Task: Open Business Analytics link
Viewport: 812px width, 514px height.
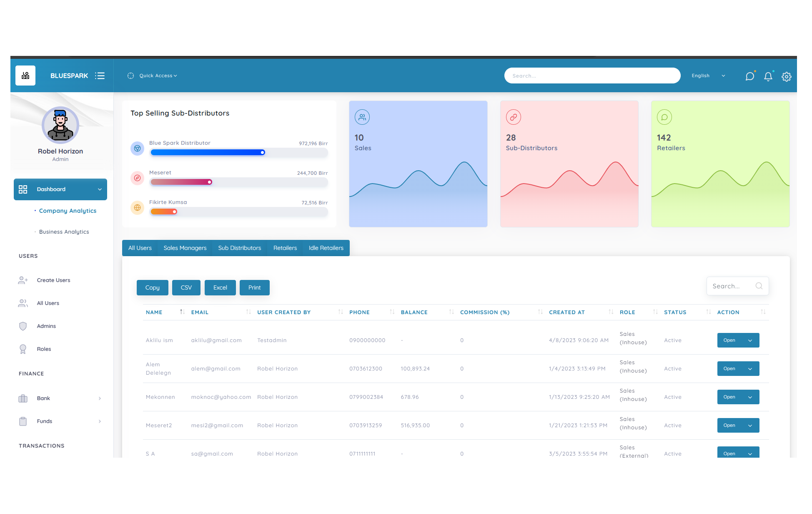Action: click(x=64, y=232)
